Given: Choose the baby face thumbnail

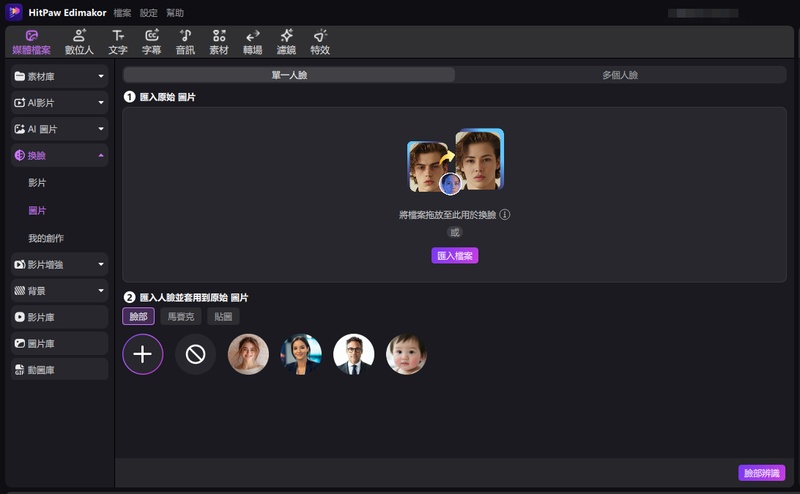Looking at the screenshot, I should (406, 354).
